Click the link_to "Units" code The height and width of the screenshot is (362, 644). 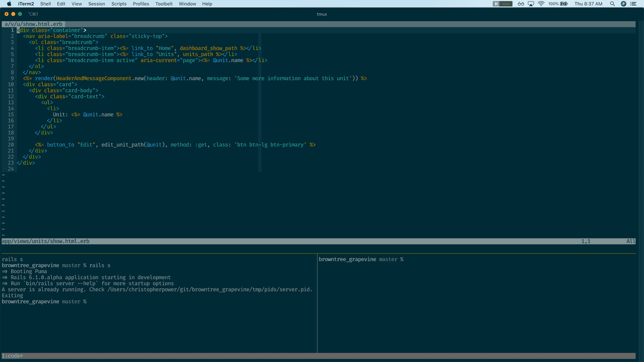click(154, 54)
